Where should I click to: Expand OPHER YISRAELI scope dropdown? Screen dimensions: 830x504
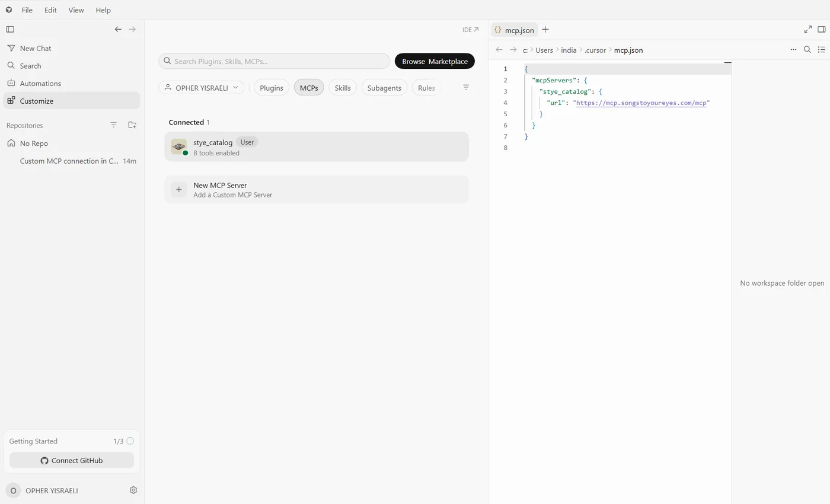click(202, 88)
